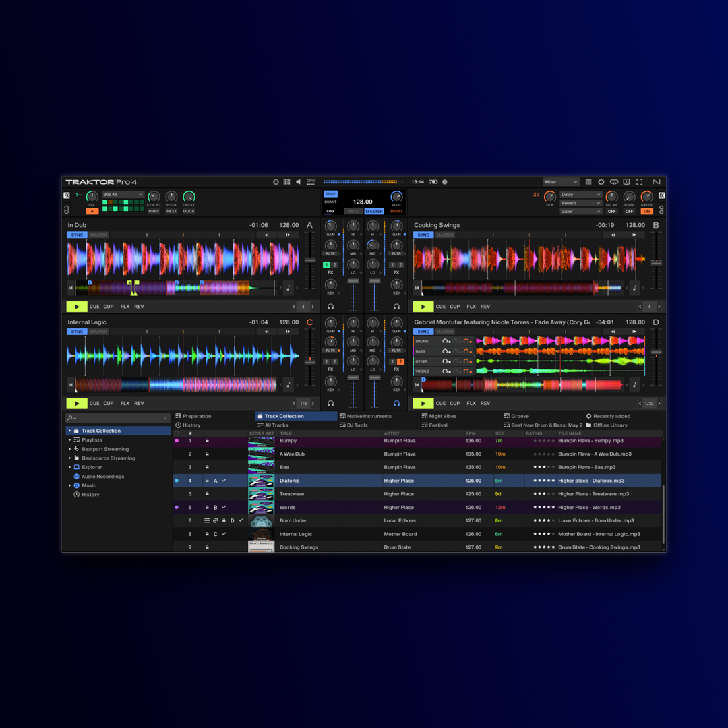Jump to track start on Deck D
Viewport: 728px width, 728px height.
point(417,384)
